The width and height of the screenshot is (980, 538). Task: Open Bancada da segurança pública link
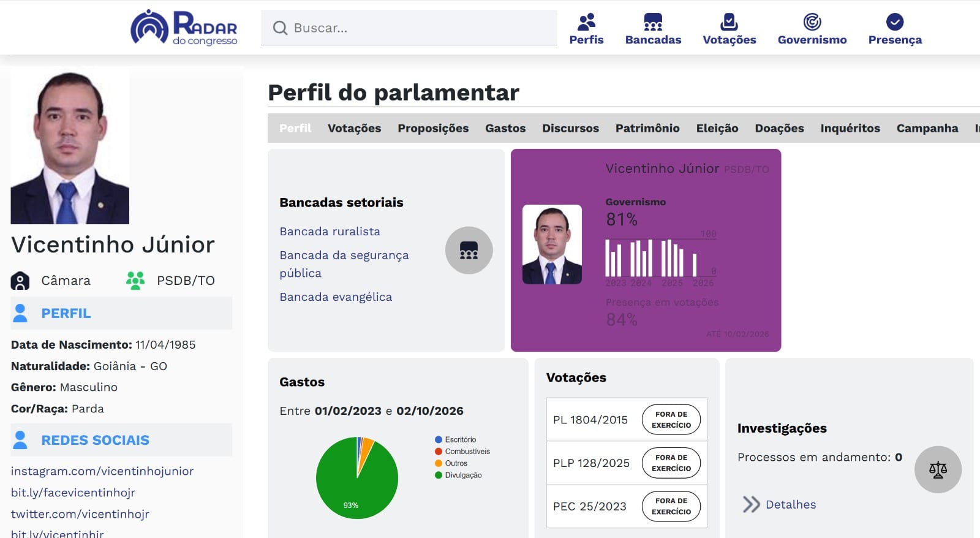tap(344, 263)
